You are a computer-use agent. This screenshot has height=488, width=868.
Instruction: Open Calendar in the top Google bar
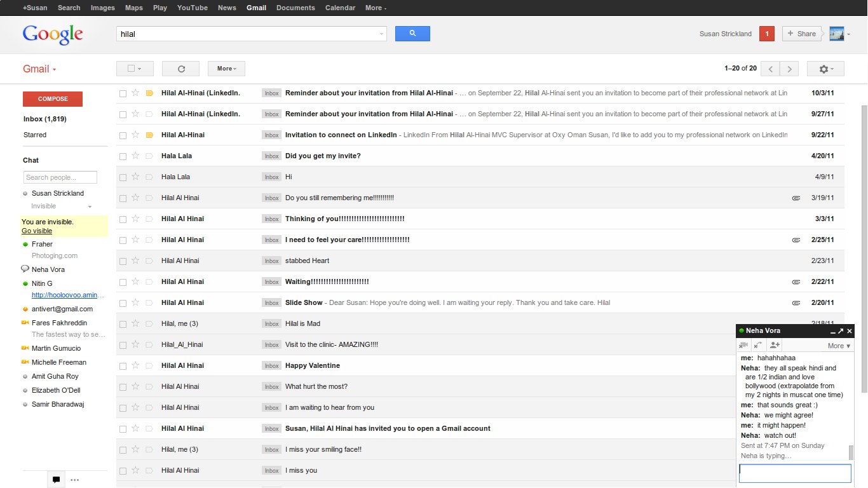(x=340, y=8)
